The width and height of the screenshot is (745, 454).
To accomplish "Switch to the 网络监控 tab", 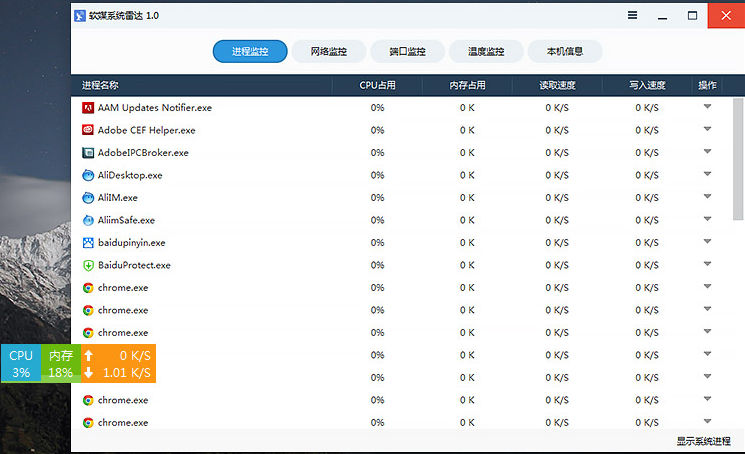I will 329,52.
